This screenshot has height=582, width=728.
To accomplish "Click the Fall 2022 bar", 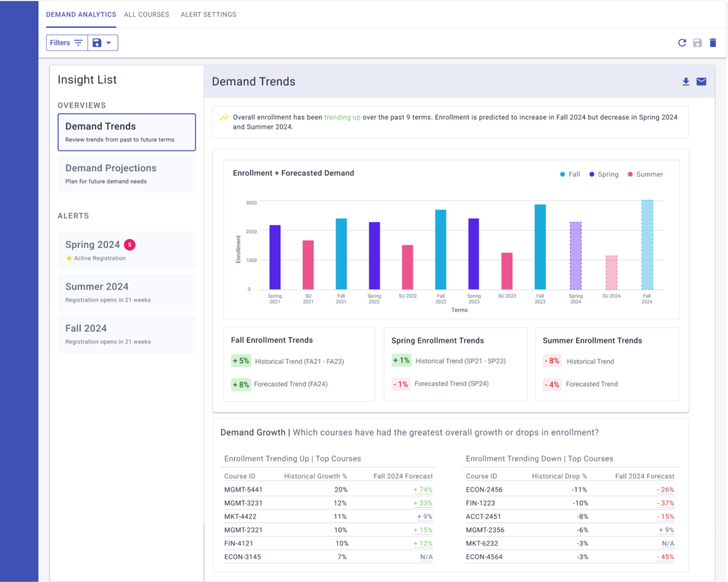I will tap(441, 250).
